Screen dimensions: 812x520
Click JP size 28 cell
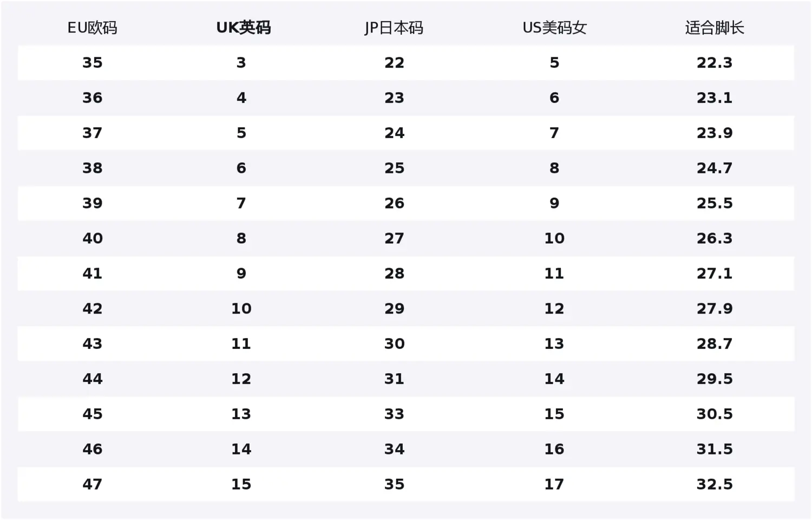(x=394, y=274)
